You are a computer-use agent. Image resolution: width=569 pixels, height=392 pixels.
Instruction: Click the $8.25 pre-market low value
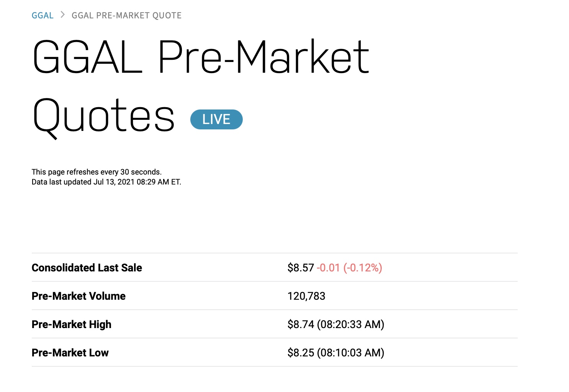(x=301, y=353)
